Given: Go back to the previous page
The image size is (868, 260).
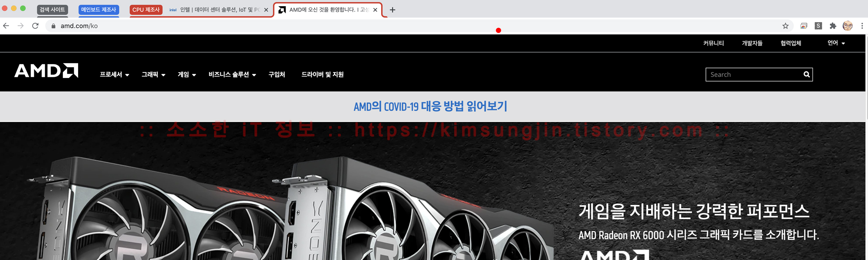Looking at the screenshot, I should pos(6,26).
